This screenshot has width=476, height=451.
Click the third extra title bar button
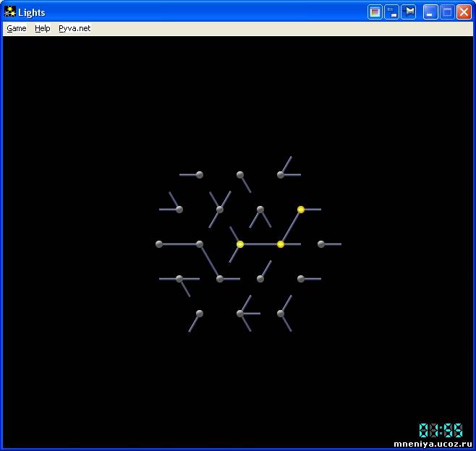point(409,12)
